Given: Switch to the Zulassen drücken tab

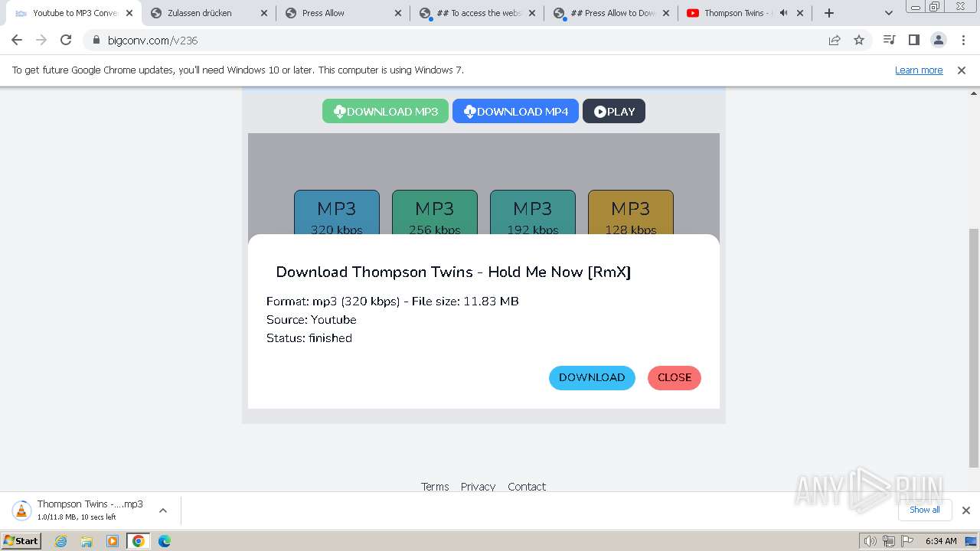Looking at the screenshot, I should [199, 13].
